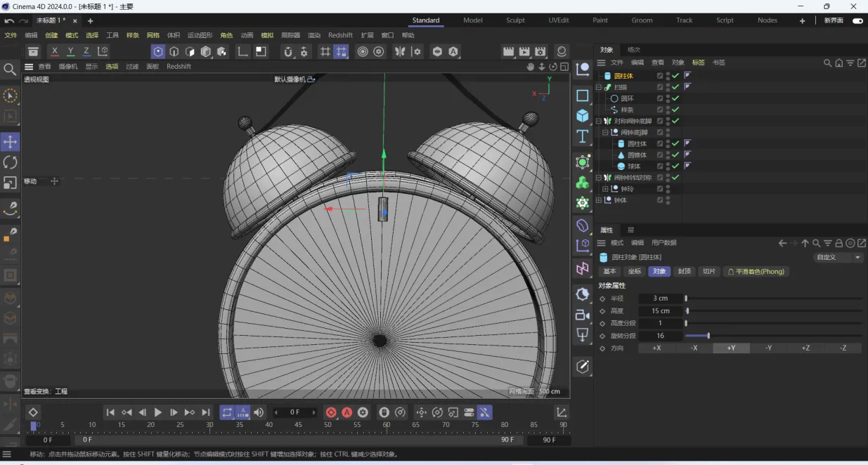The image size is (868, 465).
Task: Click the render to picture viewer icon
Action: [524, 51]
